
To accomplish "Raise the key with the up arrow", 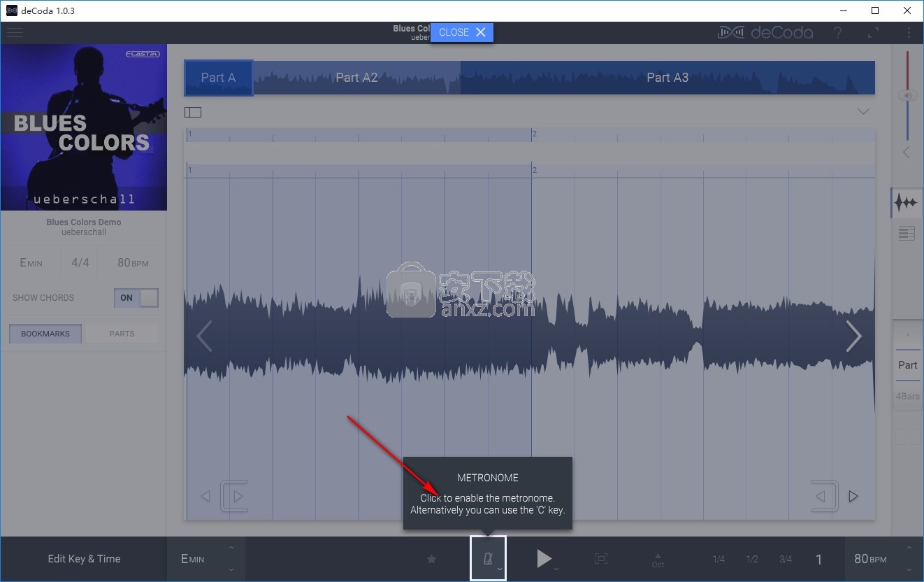I will point(231,547).
